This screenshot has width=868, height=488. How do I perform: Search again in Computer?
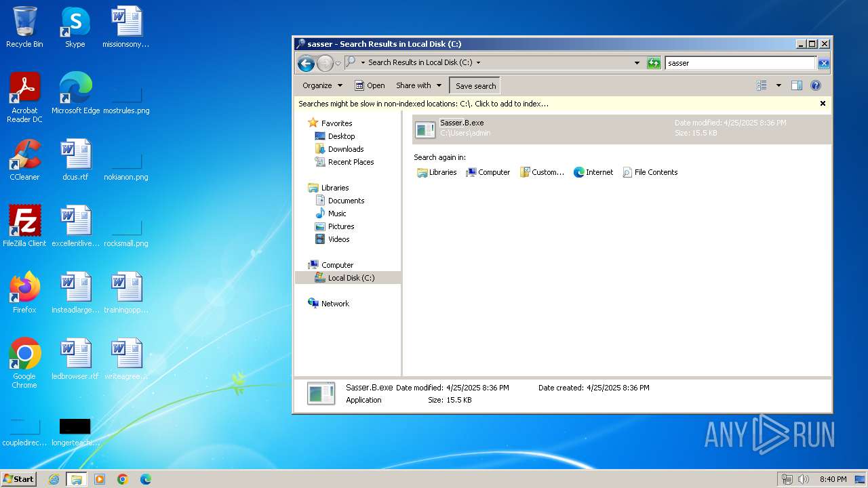point(488,172)
